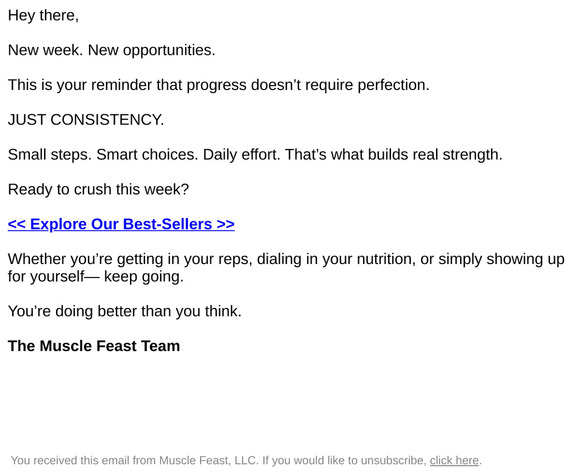Click the word 'Best-Sellers' in the link

[168, 224]
